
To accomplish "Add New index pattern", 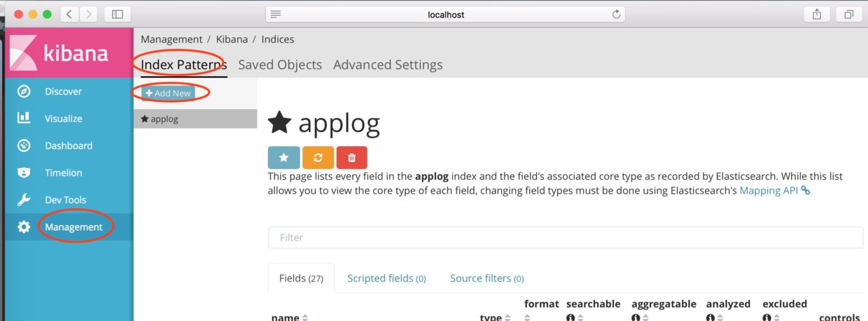I will point(168,93).
